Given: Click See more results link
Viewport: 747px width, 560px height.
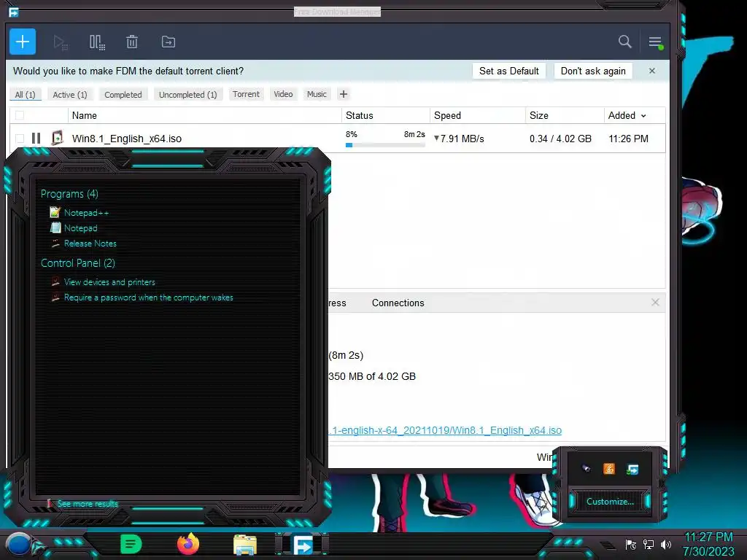Looking at the screenshot, I should click(x=88, y=503).
